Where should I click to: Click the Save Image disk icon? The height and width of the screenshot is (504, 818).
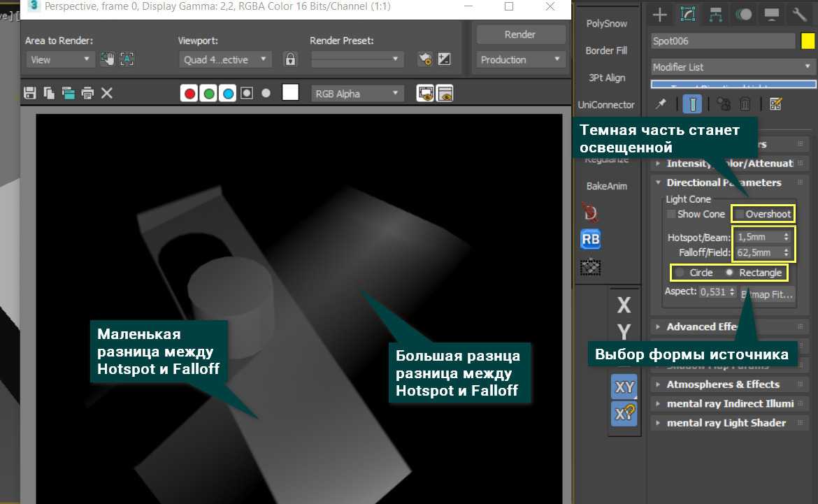pos(30,93)
